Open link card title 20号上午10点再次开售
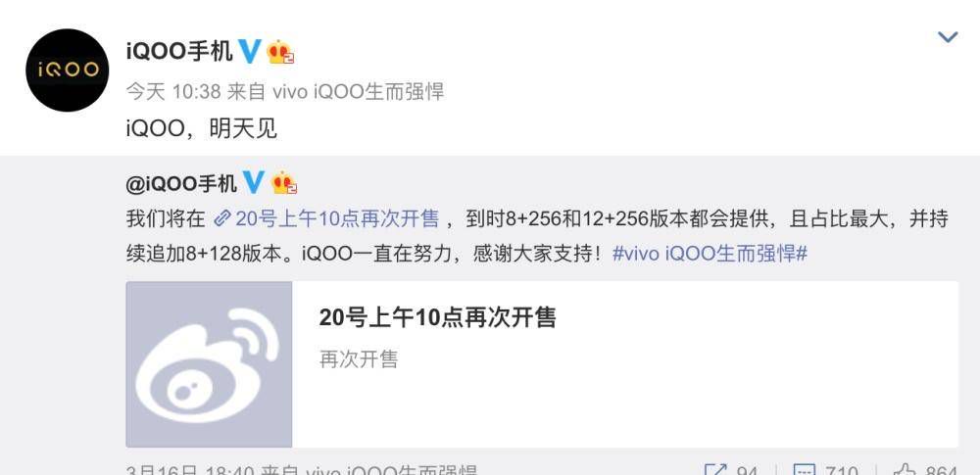980x475 pixels. tap(437, 317)
